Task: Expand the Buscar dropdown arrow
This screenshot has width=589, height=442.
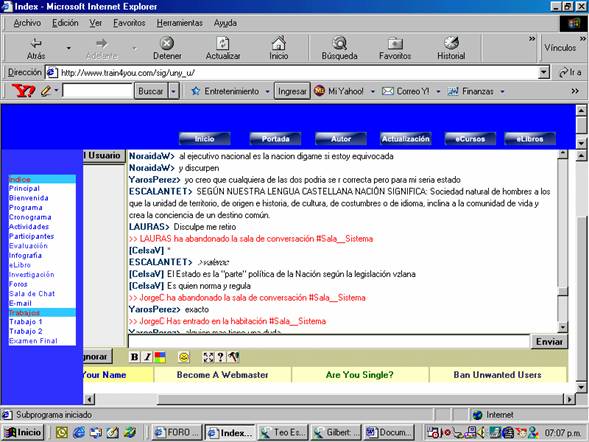Action: pyautogui.click(x=174, y=91)
